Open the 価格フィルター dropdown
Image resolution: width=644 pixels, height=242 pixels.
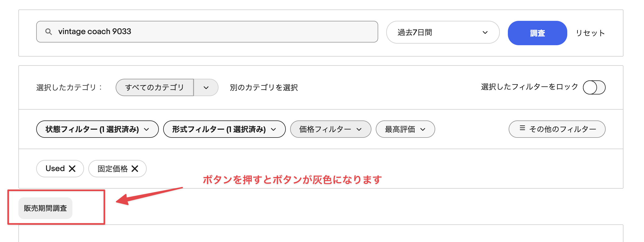tap(331, 129)
